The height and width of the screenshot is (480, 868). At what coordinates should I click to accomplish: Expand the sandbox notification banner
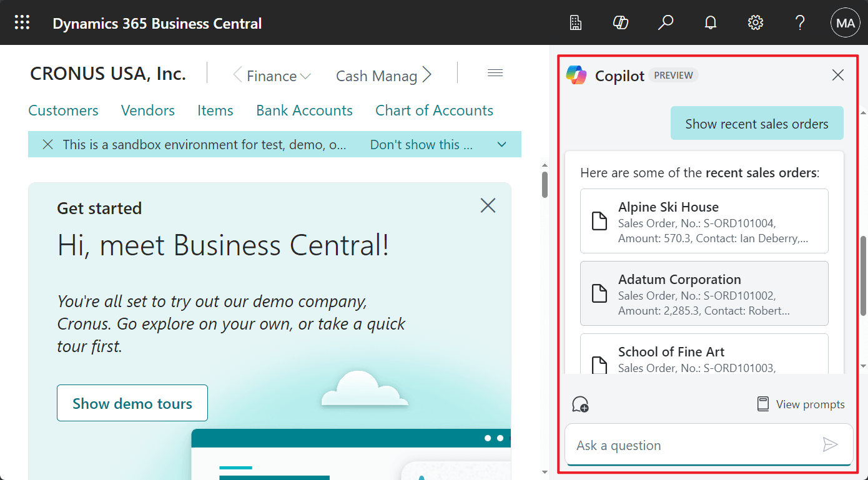coord(501,144)
